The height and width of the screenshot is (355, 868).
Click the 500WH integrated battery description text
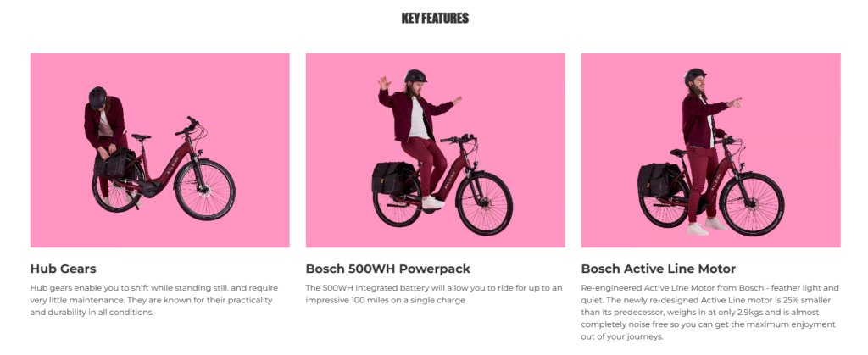(x=434, y=294)
